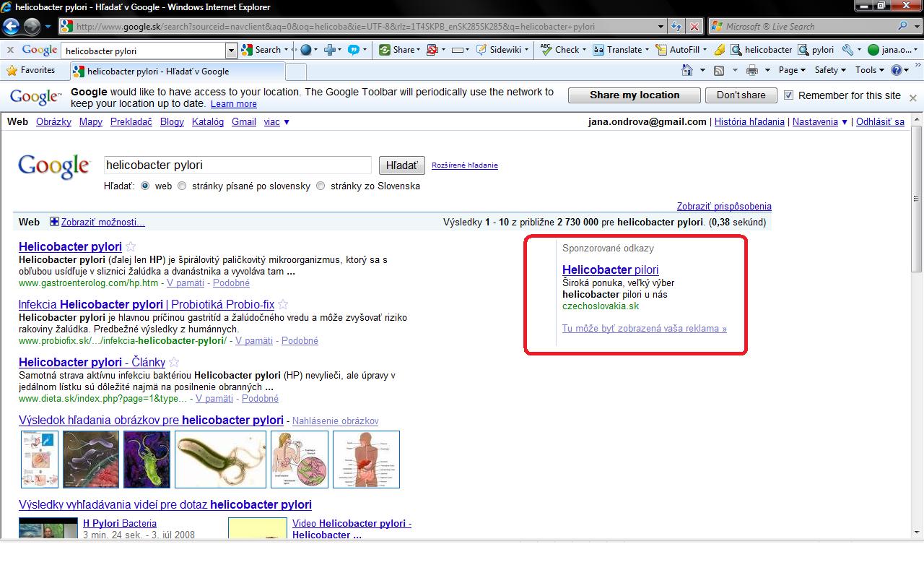Click the Print icon in the command bar
924x578 pixels.
click(x=751, y=70)
